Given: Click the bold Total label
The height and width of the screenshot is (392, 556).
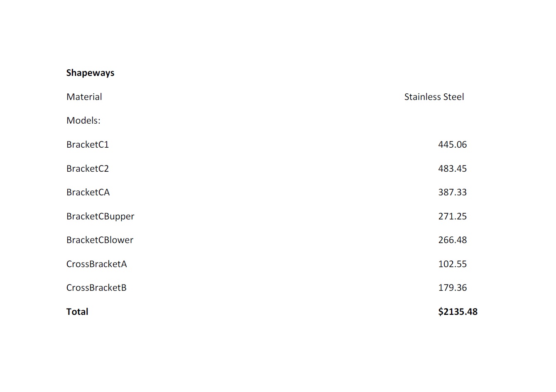Looking at the screenshot, I should pyautogui.click(x=77, y=312).
